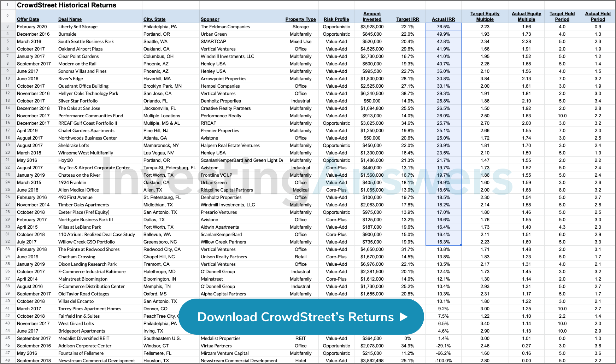Select the Actual Equity Multiple header

pos(527,16)
